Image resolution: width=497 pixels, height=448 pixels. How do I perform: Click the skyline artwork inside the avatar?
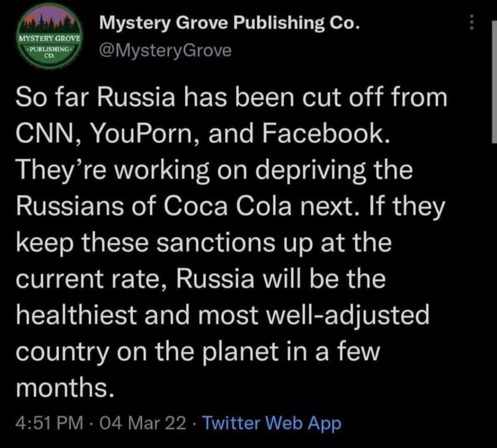coord(50,20)
